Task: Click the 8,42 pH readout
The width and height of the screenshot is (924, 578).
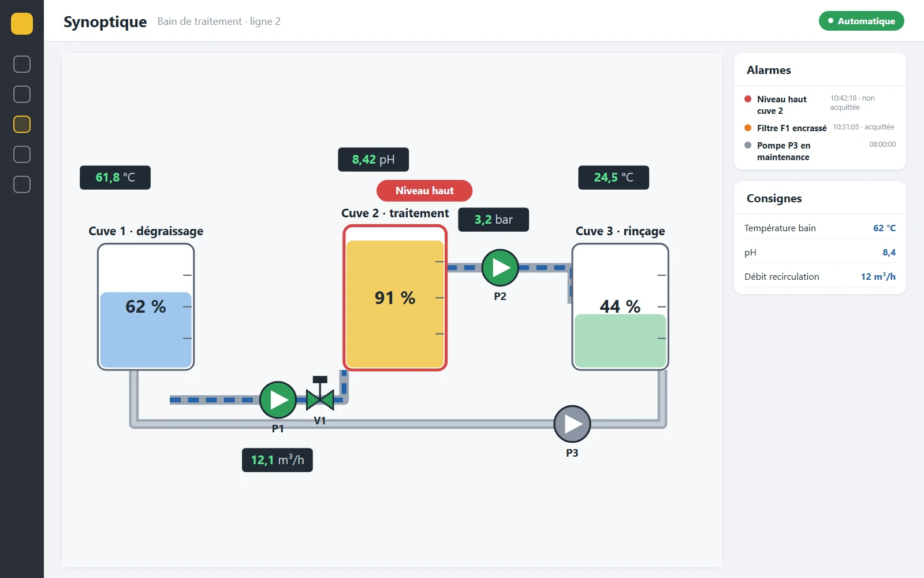Action: click(x=373, y=160)
